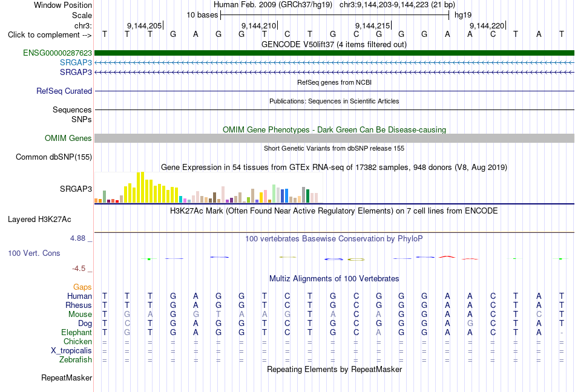This screenshot has width=575, height=392.
Task: Click the SRGAP3 label beside expression chart
Action: 76,189
